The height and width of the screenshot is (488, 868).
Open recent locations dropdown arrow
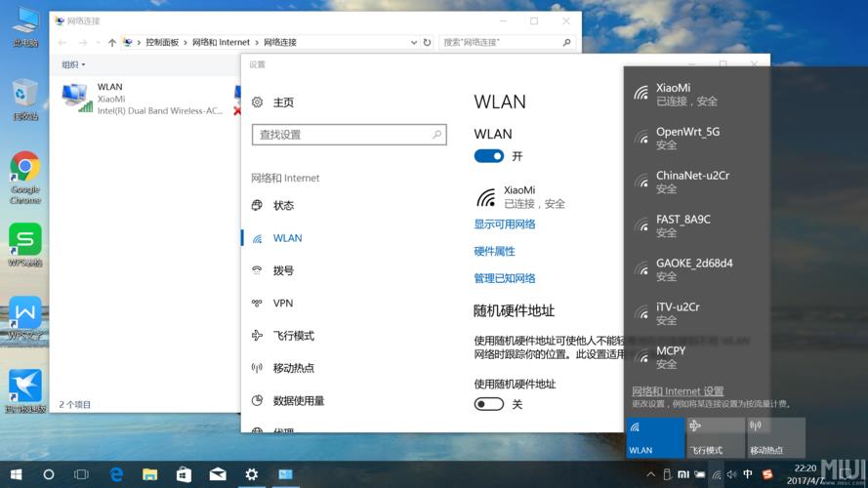pyautogui.click(x=98, y=42)
